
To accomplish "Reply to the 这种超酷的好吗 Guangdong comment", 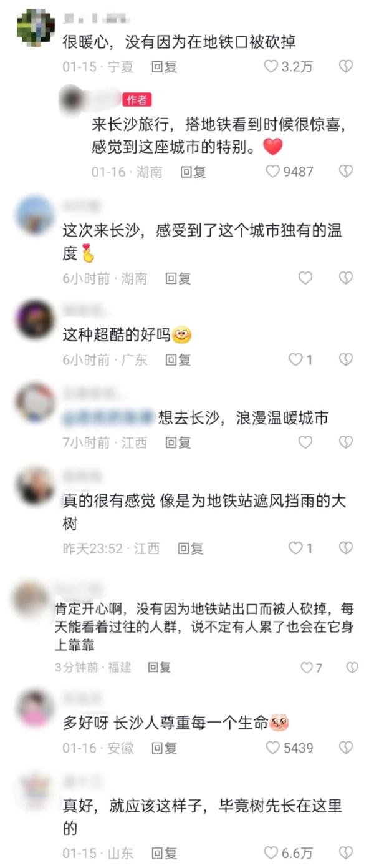I will [x=178, y=360].
